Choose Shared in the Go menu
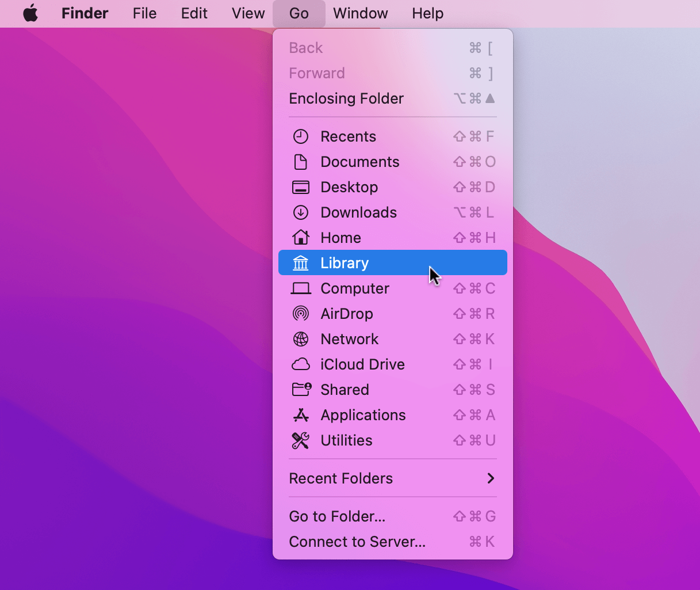Image resolution: width=700 pixels, height=590 pixels. [393, 390]
